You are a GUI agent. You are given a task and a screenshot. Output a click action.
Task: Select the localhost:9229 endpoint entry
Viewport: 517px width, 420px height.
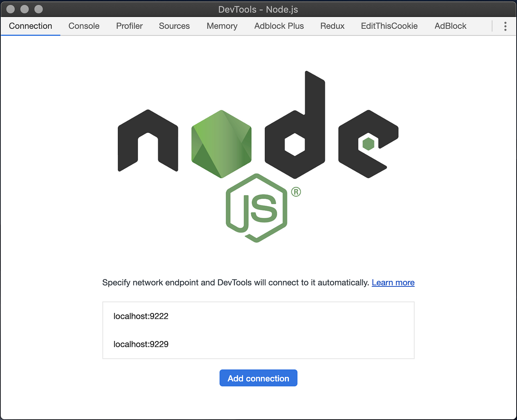[x=258, y=344]
